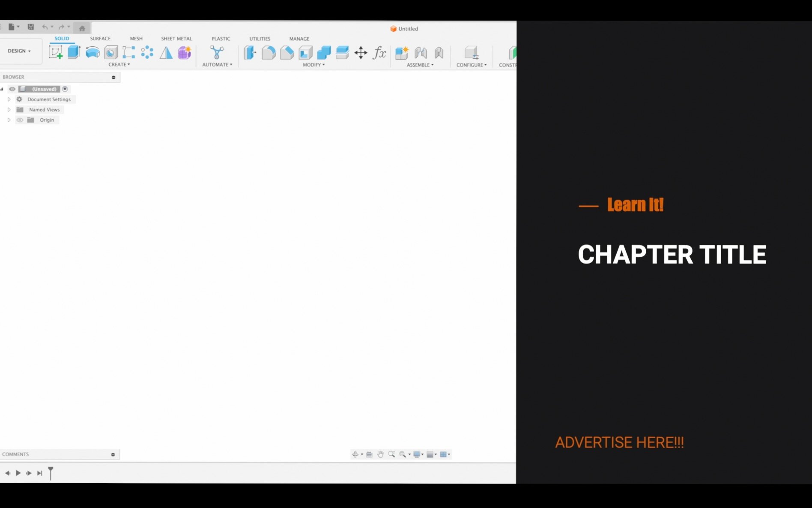Expand the Document Settings node

pyautogui.click(x=9, y=99)
